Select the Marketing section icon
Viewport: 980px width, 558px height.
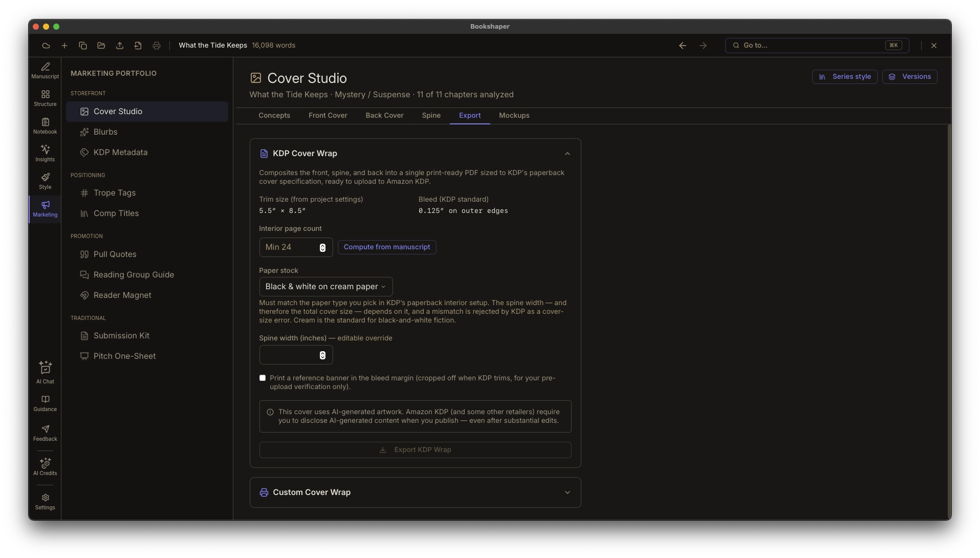click(45, 209)
